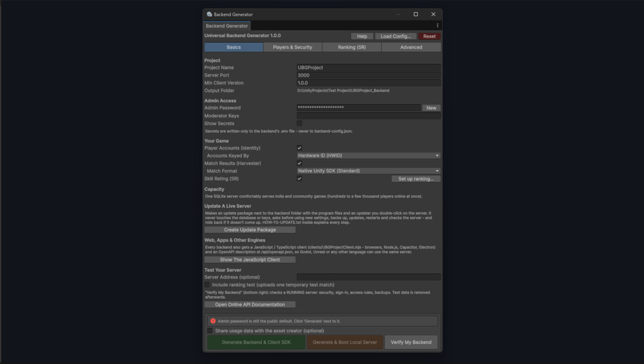Click the Verify My Backend button

pyautogui.click(x=411, y=342)
